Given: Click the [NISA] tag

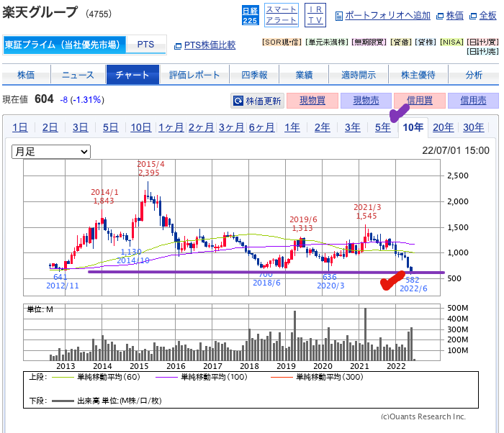Looking at the screenshot, I should (x=451, y=42).
